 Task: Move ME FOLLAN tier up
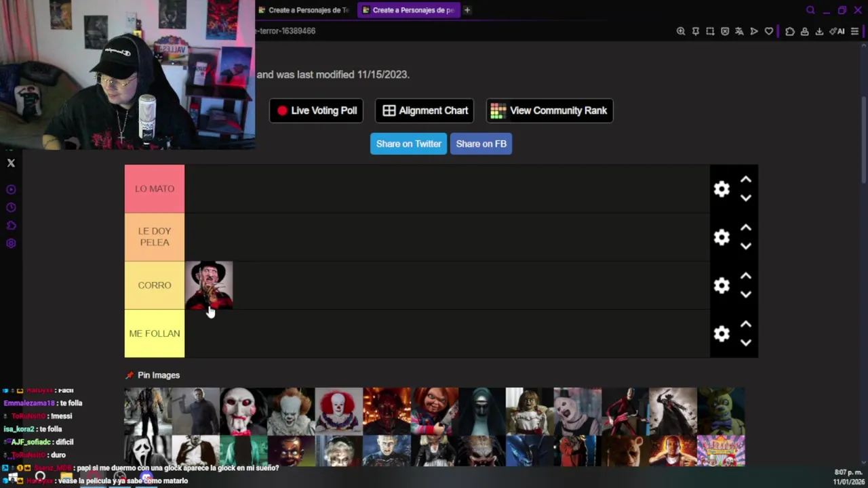point(746,324)
